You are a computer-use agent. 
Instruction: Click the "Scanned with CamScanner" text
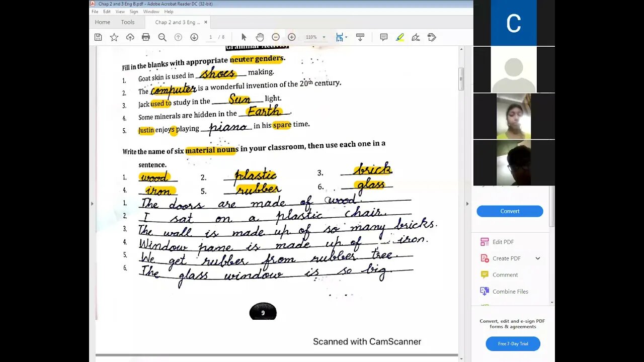367,342
